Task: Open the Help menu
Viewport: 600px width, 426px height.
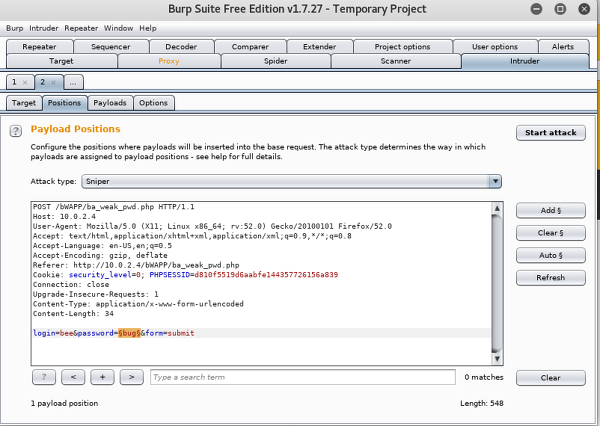Action: pyautogui.click(x=148, y=28)
